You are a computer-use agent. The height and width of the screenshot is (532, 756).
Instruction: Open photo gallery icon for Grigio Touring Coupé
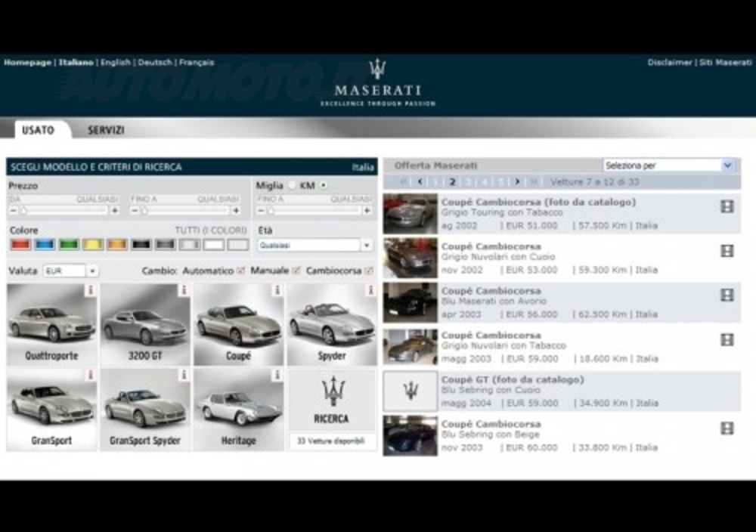point(727,206)
